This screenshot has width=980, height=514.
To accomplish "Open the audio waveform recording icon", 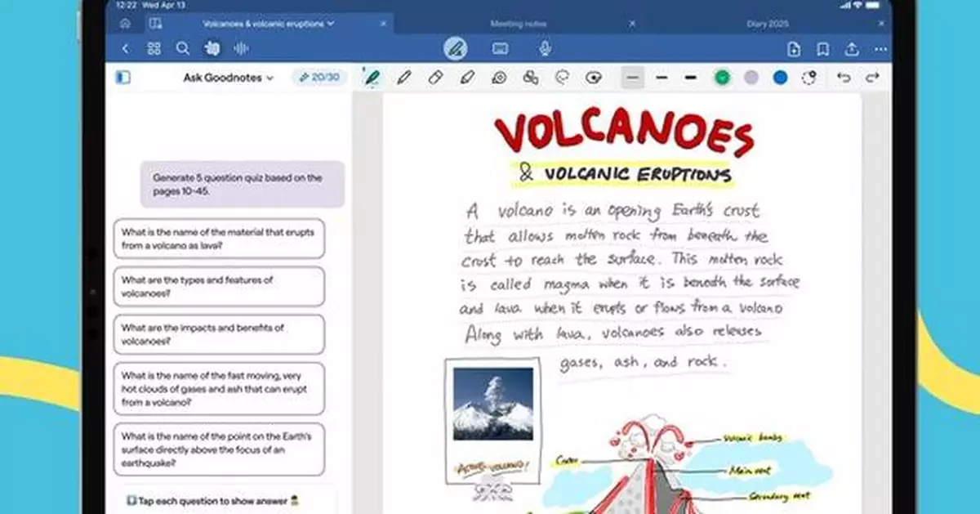I will [241, 49].
